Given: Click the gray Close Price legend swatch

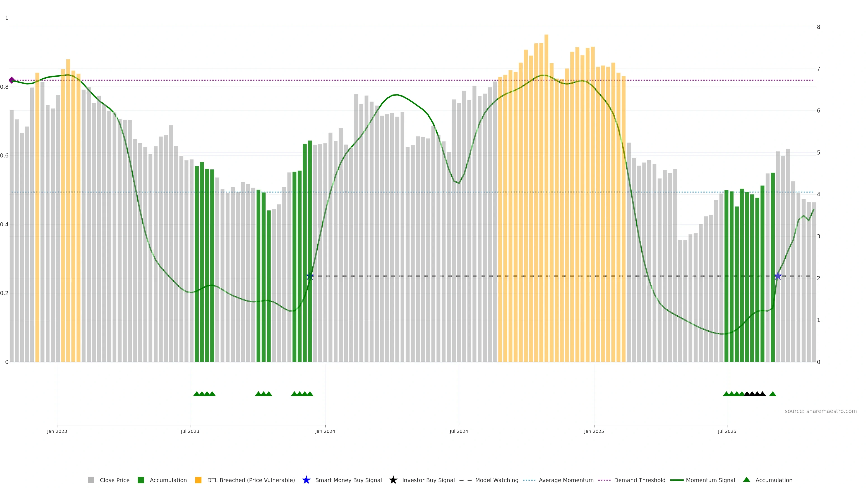Looking at the screenshot, I should coord(91,480).
